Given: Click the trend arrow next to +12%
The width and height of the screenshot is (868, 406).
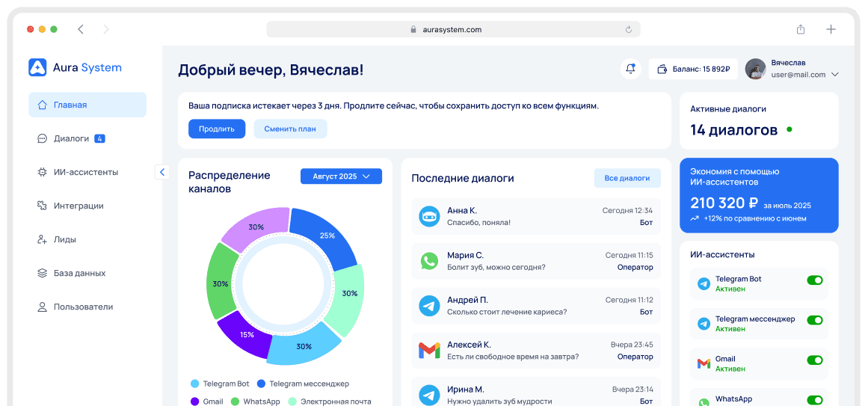Looking at the screenshot, I should (695, 219).
